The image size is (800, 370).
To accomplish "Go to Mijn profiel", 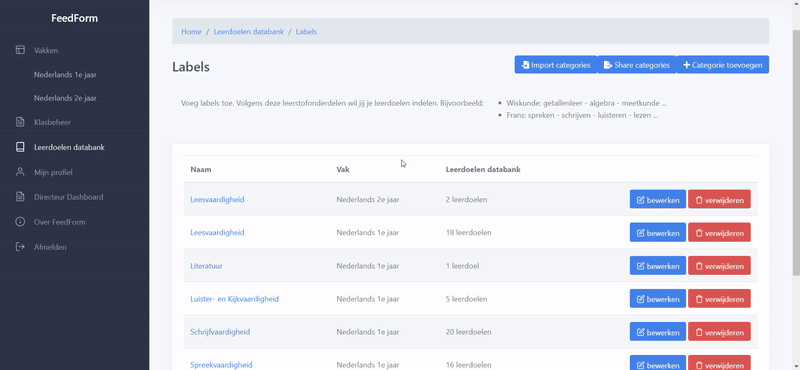I will (53, 172).
